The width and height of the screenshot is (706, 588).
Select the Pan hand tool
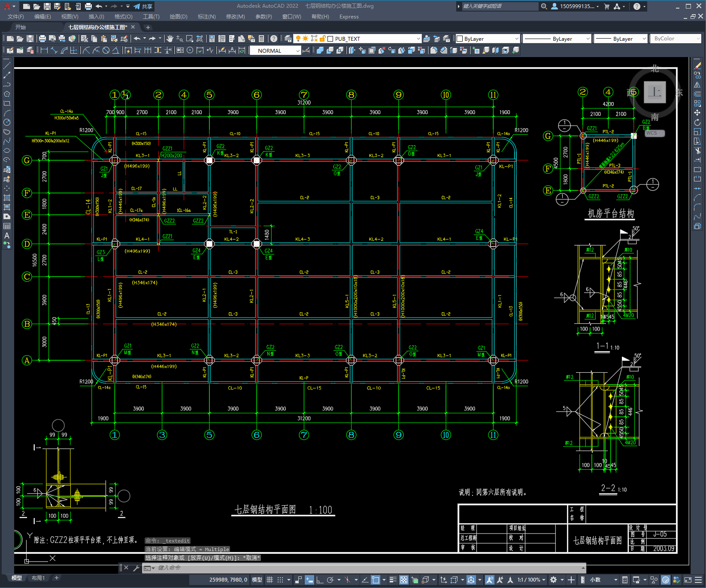[x=170, y=39]
